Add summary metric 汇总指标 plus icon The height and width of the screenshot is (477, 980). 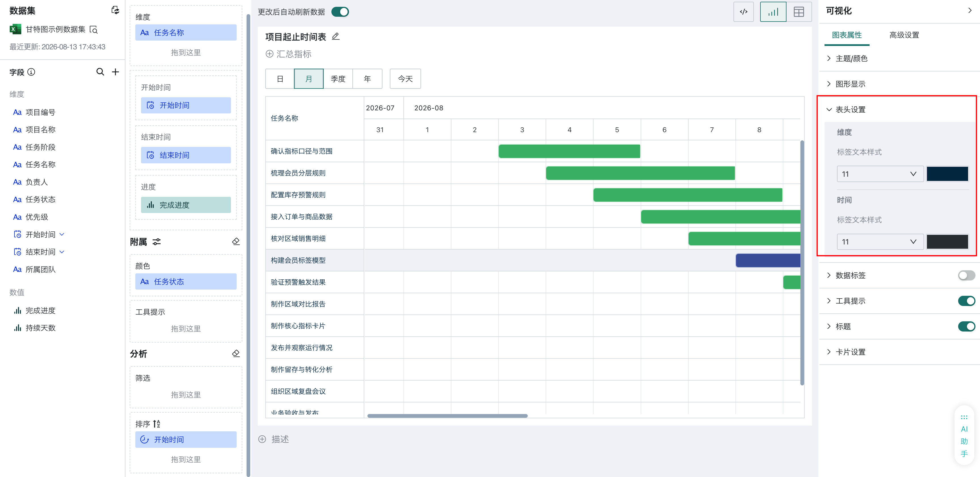point(269,54)
